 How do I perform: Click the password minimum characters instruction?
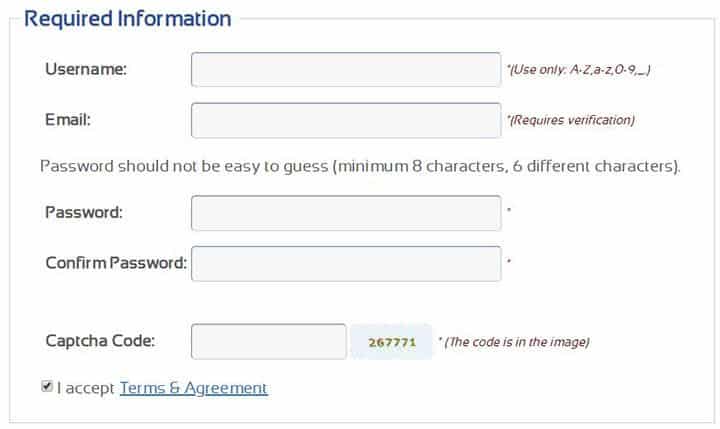pyautogui.click(x=360, y=166)
